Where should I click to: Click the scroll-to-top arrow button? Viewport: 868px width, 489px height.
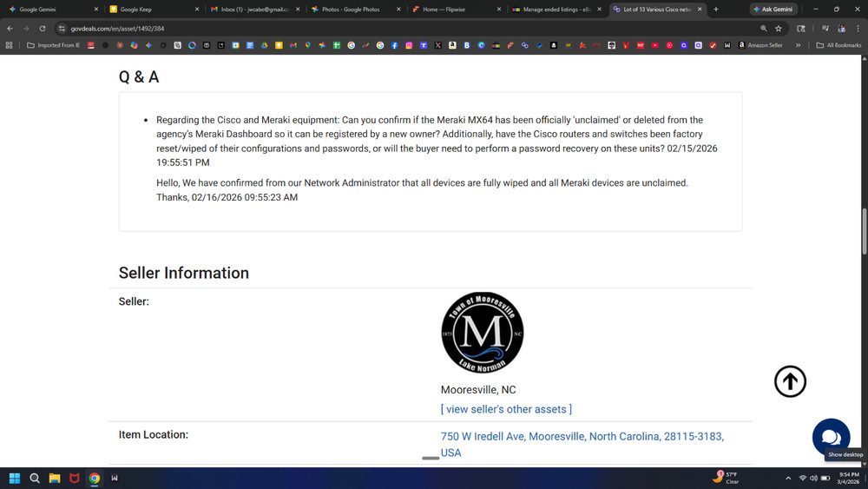[x=790, y=381]
